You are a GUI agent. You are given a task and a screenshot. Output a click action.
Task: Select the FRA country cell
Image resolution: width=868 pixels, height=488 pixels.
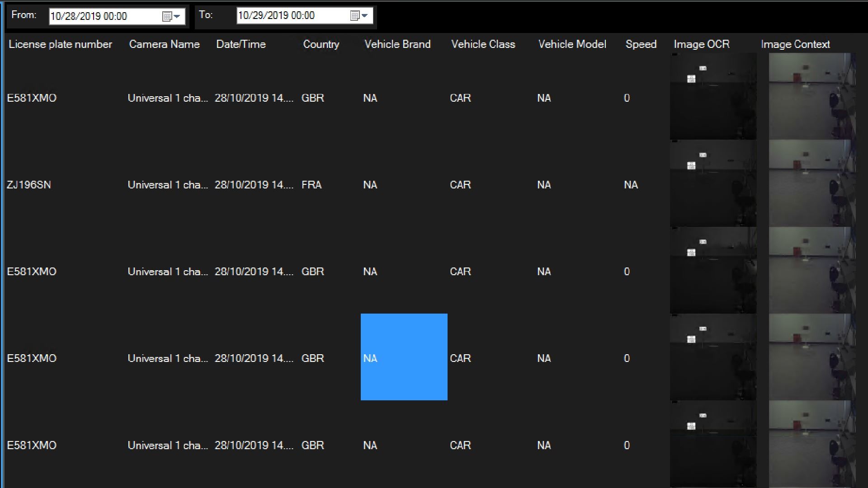[311, 185]
